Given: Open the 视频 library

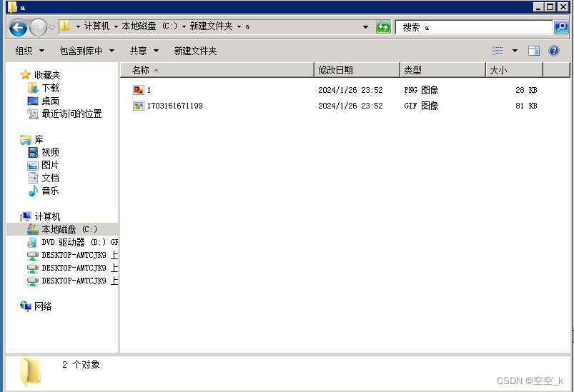Looking at the screenshot, I should pos(50,153).
